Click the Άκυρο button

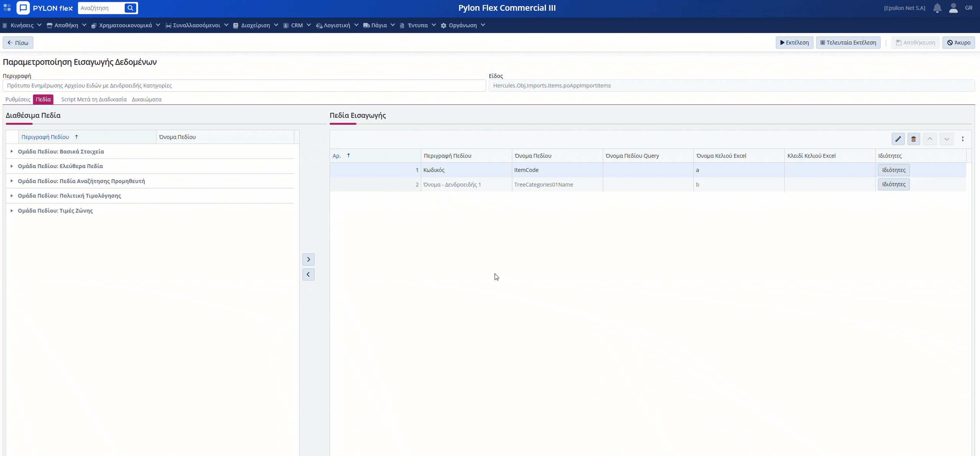(x=959, y=43)
